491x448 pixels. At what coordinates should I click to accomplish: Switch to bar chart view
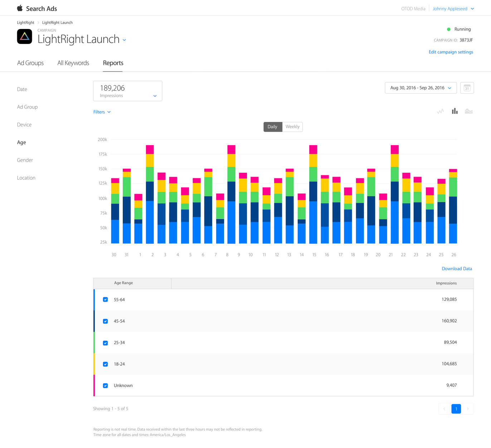point(454,111)
